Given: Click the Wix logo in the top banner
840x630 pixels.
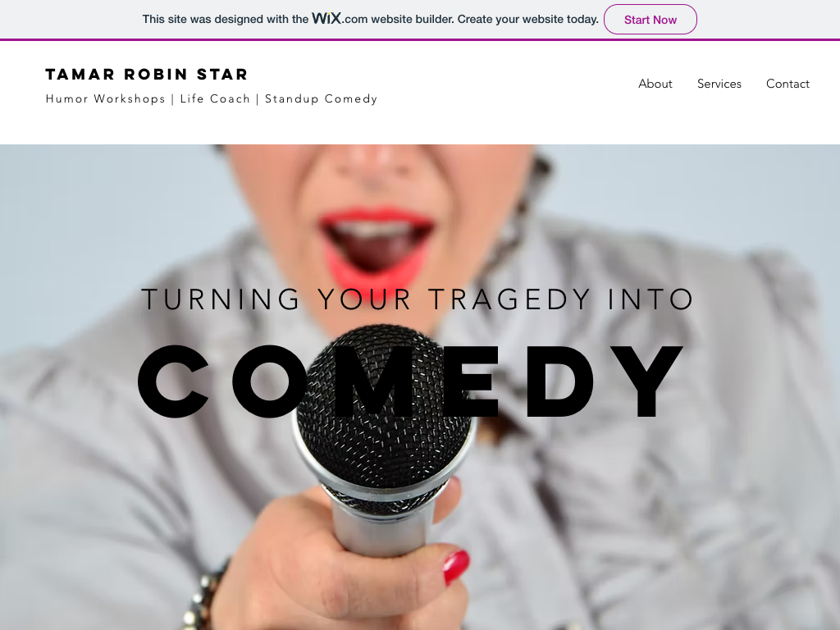Looking at the screenshot, I should [326, 18].
